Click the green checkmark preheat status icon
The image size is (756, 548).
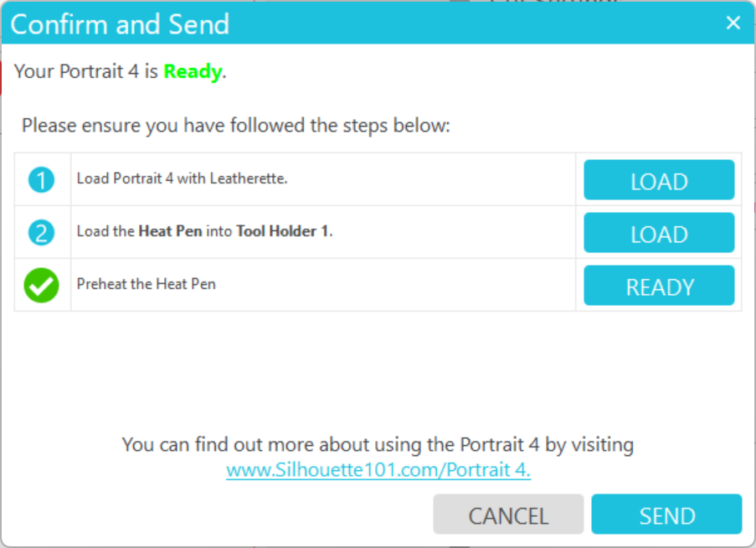[41, 285]
